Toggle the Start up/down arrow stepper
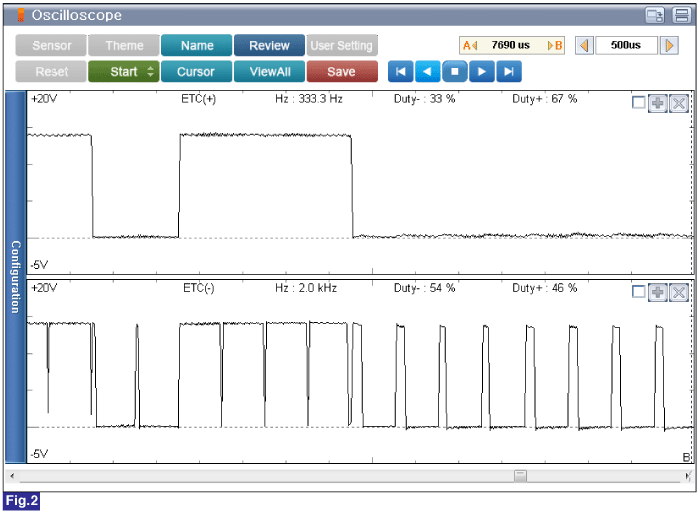 pyautogui.click(x=150, y=71)
